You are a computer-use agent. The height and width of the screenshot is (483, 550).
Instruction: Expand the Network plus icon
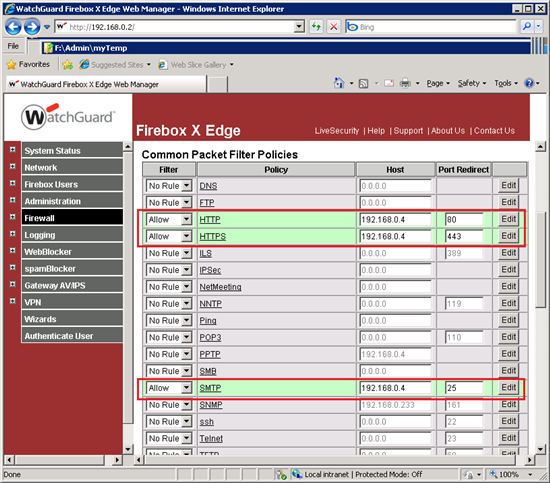[13, 167]
